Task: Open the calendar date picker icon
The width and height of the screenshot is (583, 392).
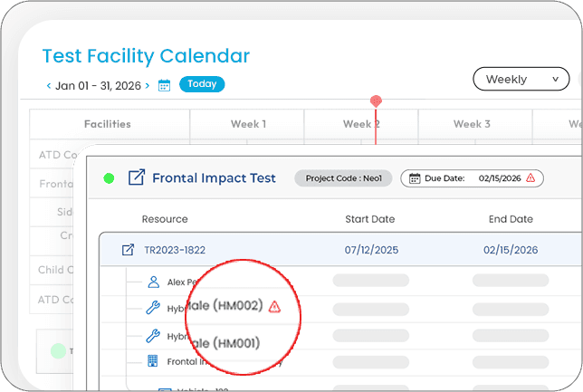Action: [165, 85]
